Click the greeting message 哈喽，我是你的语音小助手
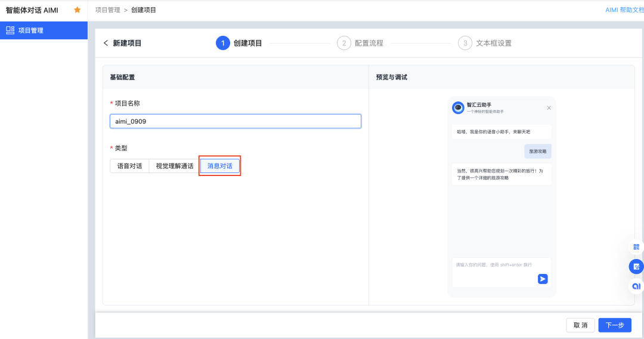Screen dimensions: 644x339 tap(501, 132)
